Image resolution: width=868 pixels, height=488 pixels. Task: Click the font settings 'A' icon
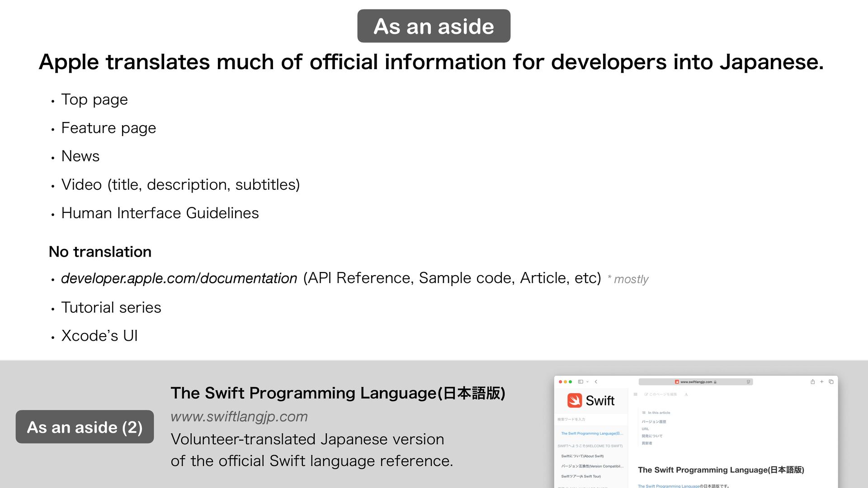click(x=686, y=394)
